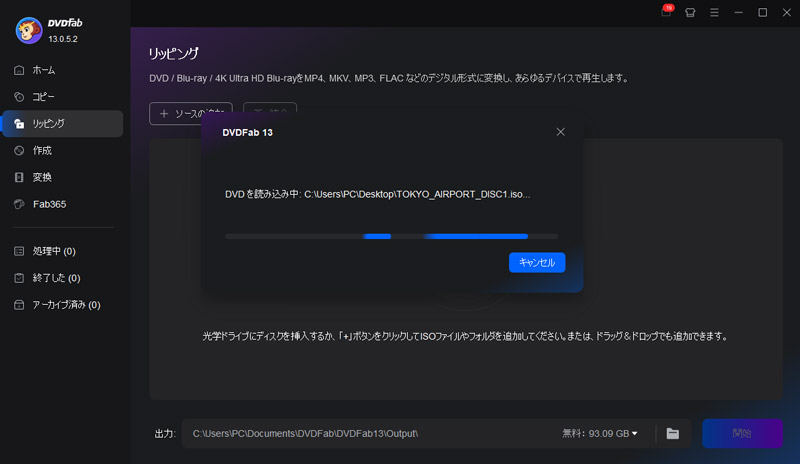Click the version number 13.0.5.2

[x=63, y=39]
